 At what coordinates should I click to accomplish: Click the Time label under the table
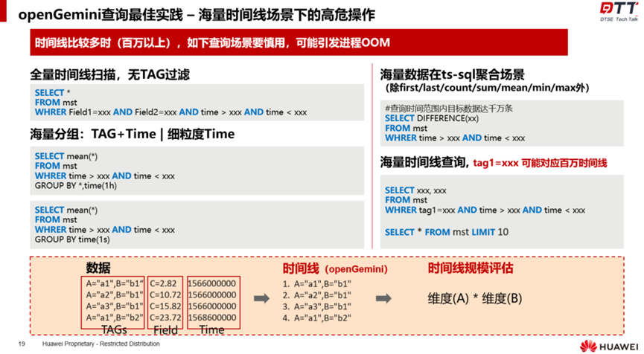[x=211, y=329]
